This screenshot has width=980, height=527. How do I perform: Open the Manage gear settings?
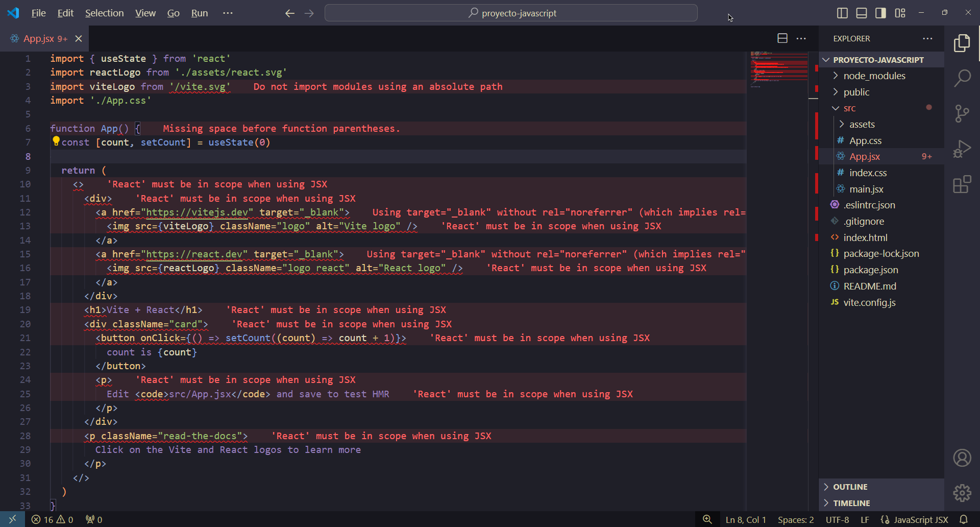(962, 493)
